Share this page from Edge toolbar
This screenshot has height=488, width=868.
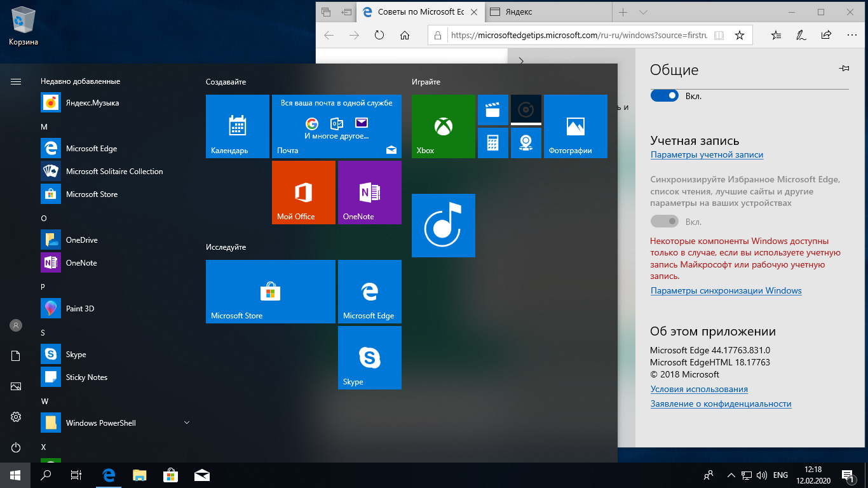tap(826, 36)
